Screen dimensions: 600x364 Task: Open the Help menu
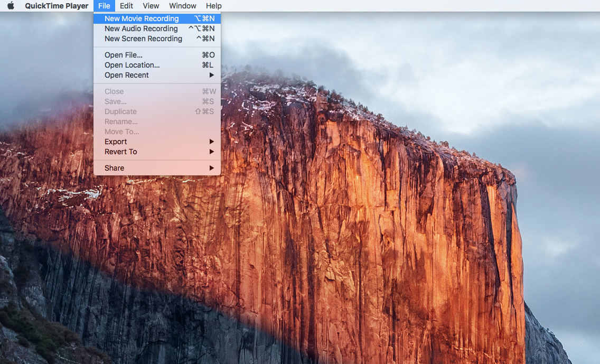[x=213, y=6]
